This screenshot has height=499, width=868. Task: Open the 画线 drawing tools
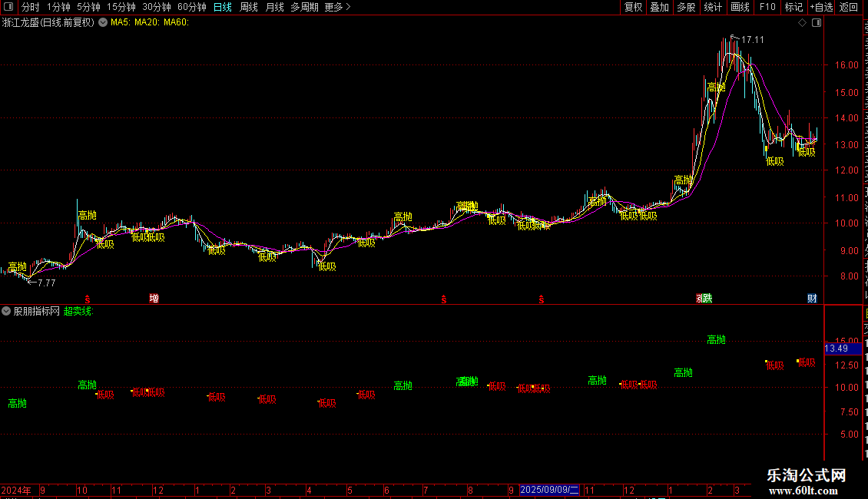click(740, 7)
